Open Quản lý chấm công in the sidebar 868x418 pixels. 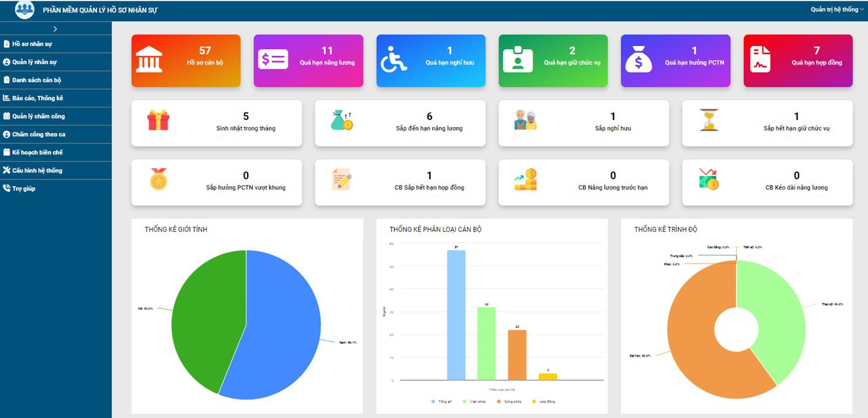[38, 116]
